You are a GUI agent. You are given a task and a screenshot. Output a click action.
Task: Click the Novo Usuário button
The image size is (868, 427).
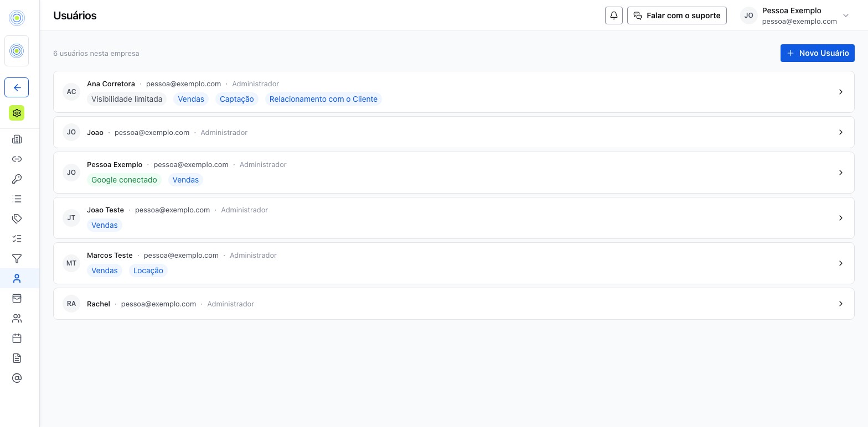[x=818, y=53]
